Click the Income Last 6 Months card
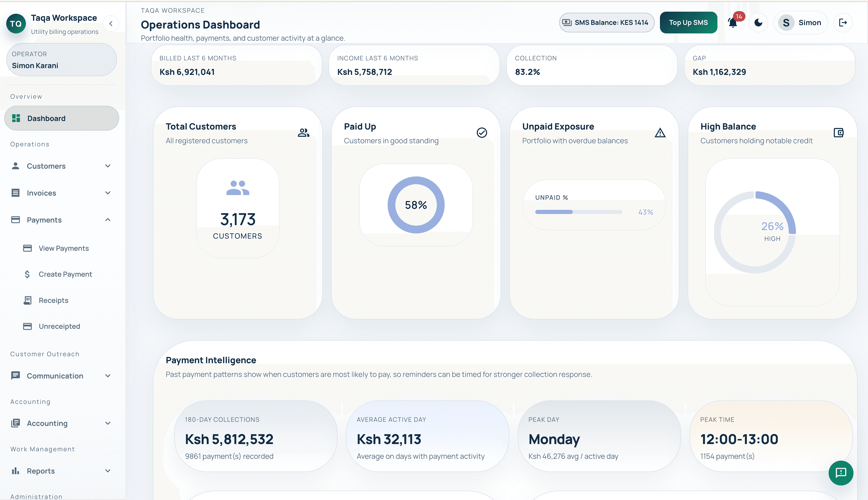 tap(414, 65)
